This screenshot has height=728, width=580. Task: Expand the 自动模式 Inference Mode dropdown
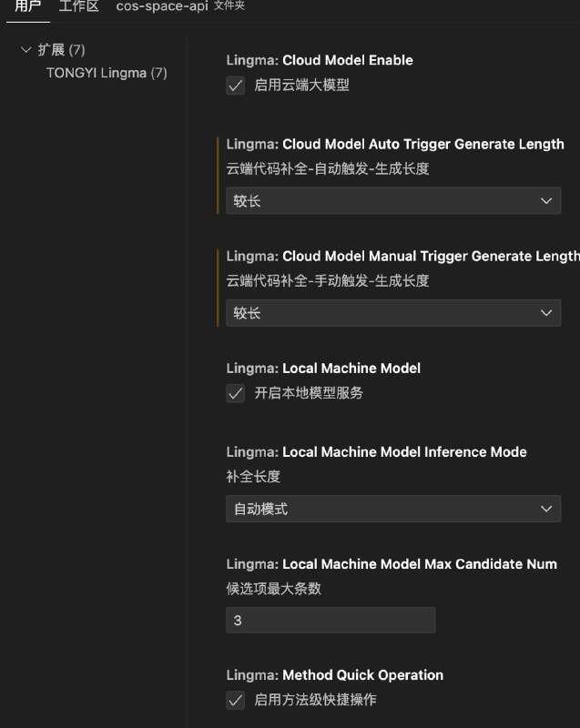(392, 509)
